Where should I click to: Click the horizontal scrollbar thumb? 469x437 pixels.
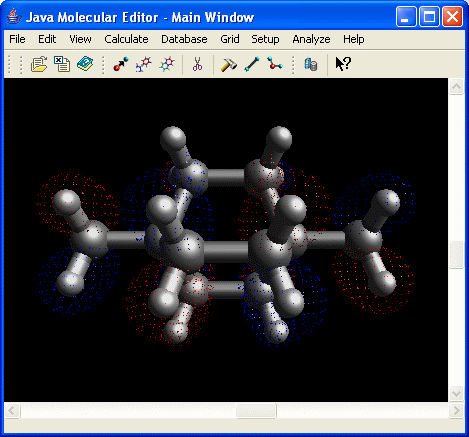click(256, 410)
